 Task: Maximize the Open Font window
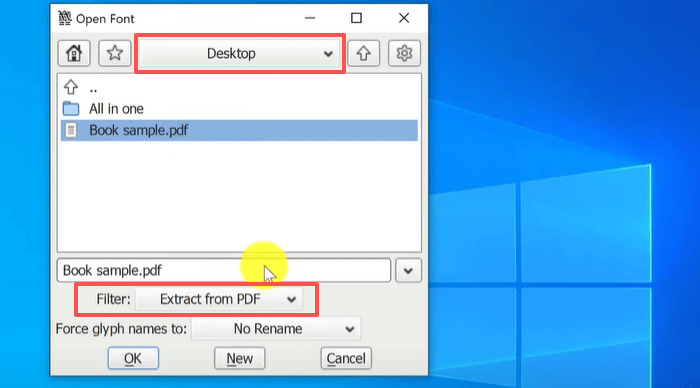pyautogui.click(x=356, y=18)
